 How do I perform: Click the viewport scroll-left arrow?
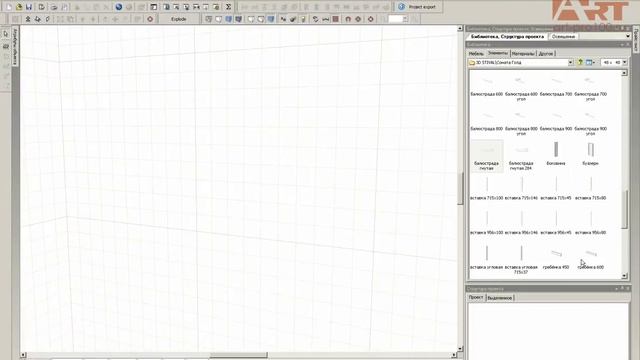click(x=23, y=355)
